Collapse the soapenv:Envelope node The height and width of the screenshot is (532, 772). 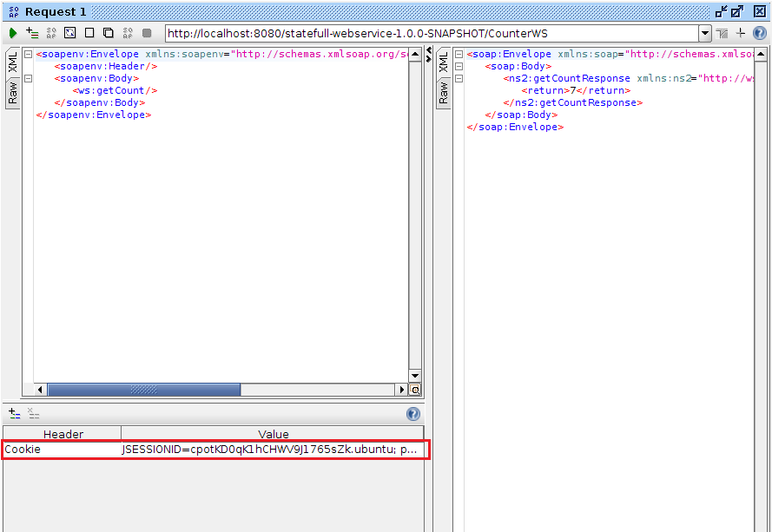tap(29, 54)
